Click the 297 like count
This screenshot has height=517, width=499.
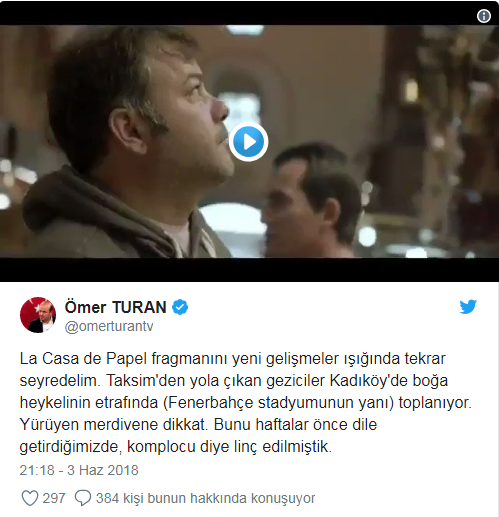tap(54, 498)
